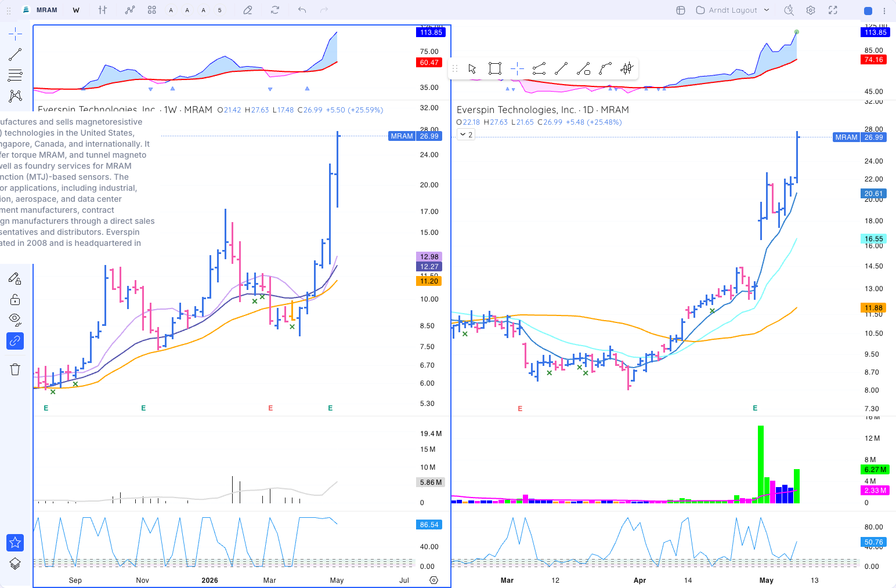Click the eraser/highlighter icon in top toolbar
Screen dimensions: 896x588
tap(248, 10)
